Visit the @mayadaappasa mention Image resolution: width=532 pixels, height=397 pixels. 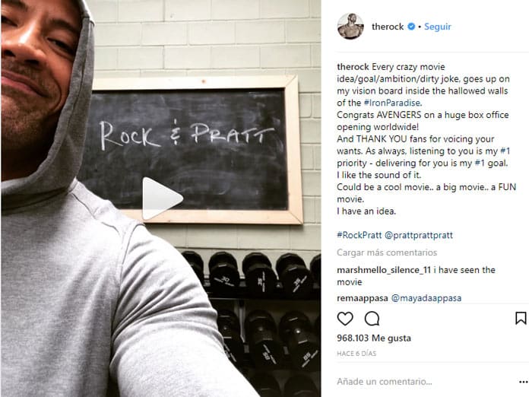[426, 298]
